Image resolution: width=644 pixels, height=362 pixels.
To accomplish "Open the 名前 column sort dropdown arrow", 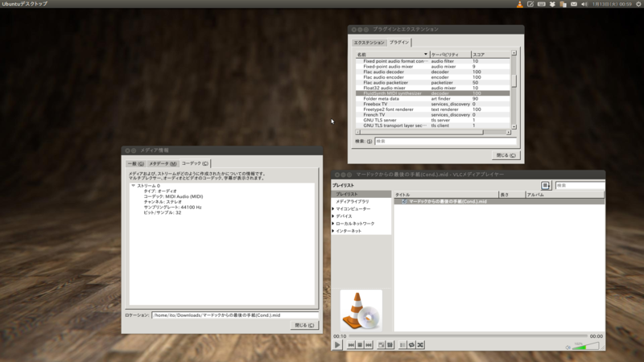I will click(426, 54).
